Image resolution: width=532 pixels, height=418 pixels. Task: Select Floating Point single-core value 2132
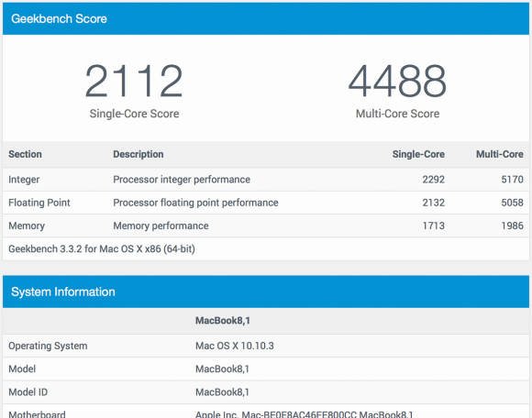[433, 203]
